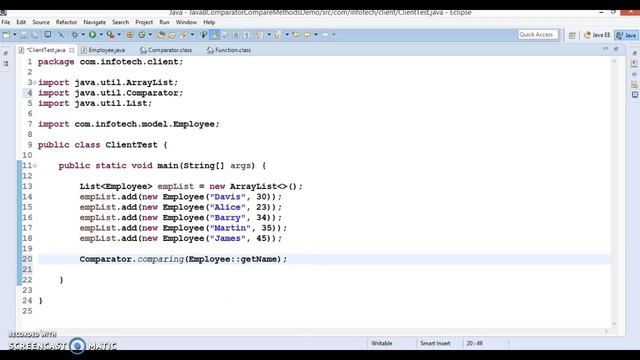The height and width of the screenshot is (360, 640).
Task: Restore the right minimized view stack
Action: (634, 53)
